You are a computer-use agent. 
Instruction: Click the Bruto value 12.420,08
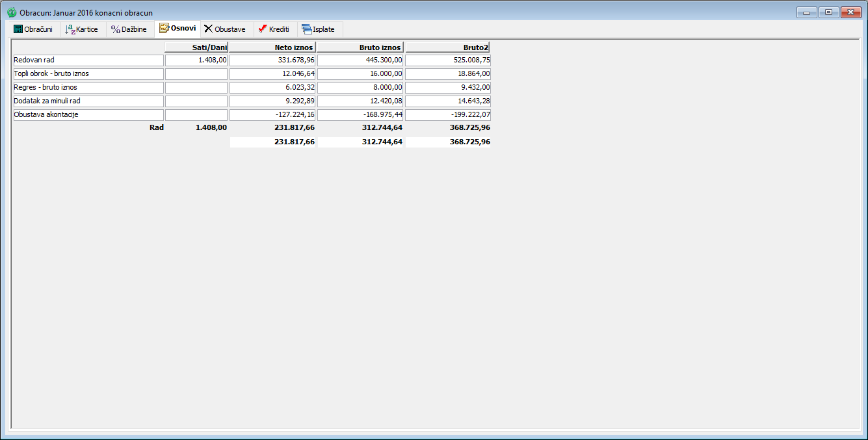(x=360, y=101)
